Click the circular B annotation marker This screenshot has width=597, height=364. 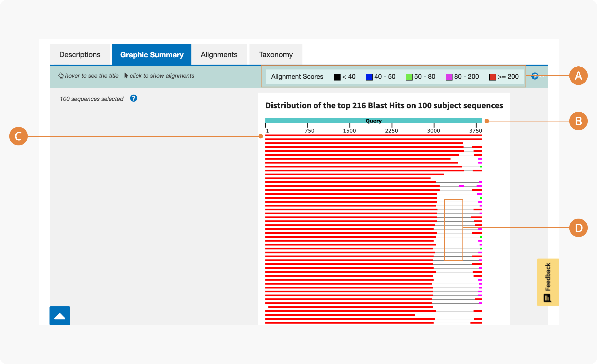click(578, 121)
